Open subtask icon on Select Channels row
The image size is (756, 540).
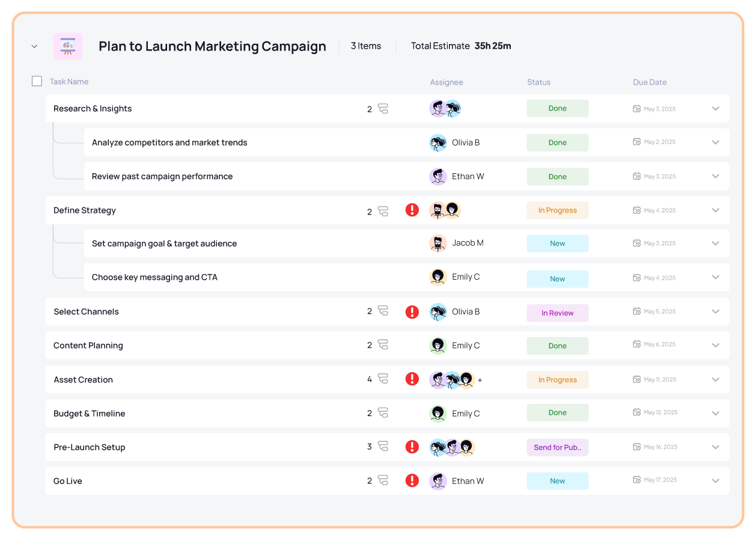coord(383,311)
